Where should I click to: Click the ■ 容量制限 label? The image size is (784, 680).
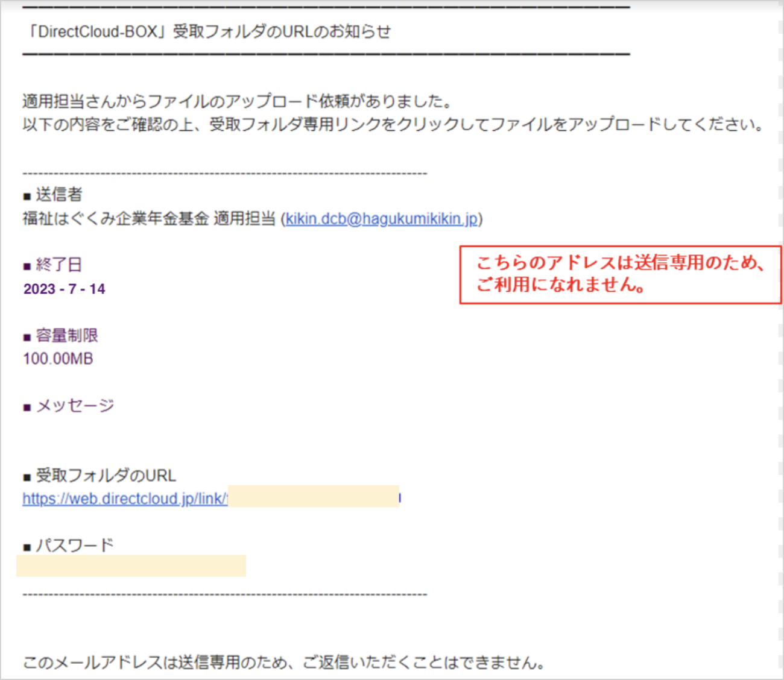[x=60, y=335]
